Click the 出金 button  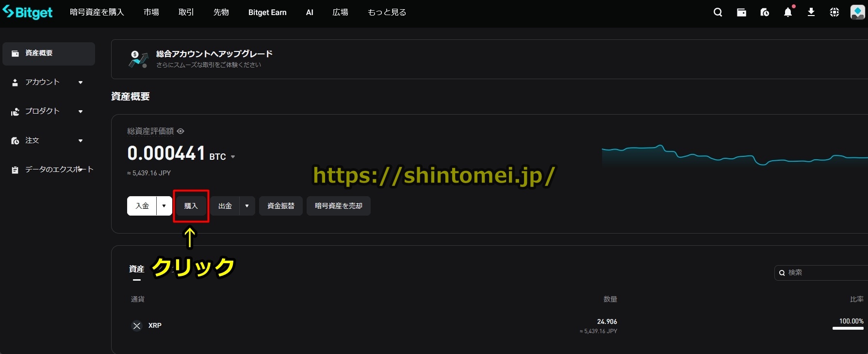pyautogui.click(x=225, y=206)
